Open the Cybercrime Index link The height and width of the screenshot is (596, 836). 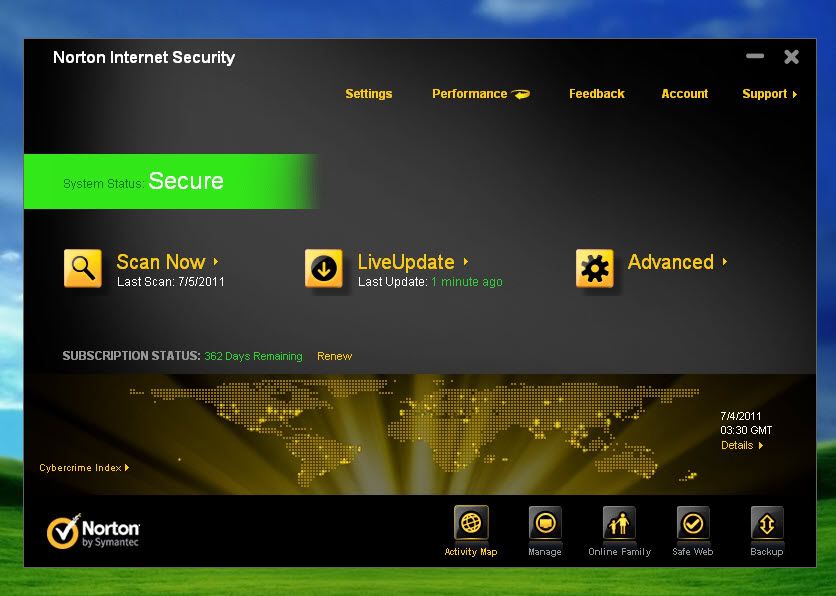(80, 468)
